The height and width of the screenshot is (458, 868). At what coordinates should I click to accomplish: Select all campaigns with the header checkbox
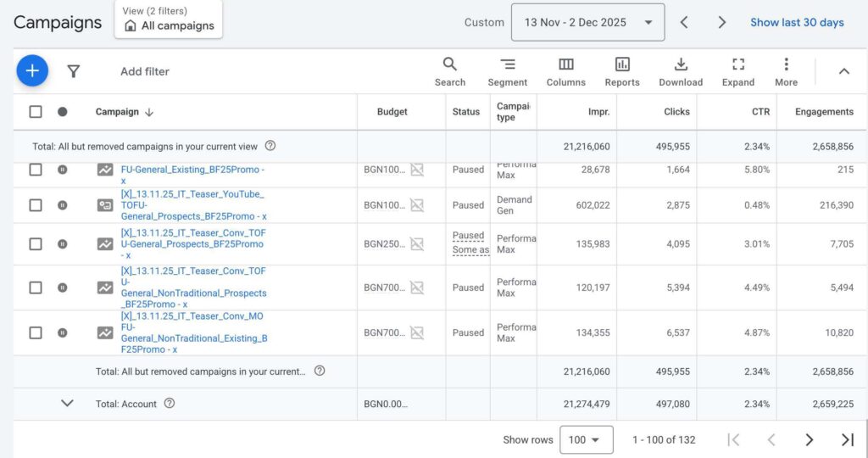pos(36,111)
